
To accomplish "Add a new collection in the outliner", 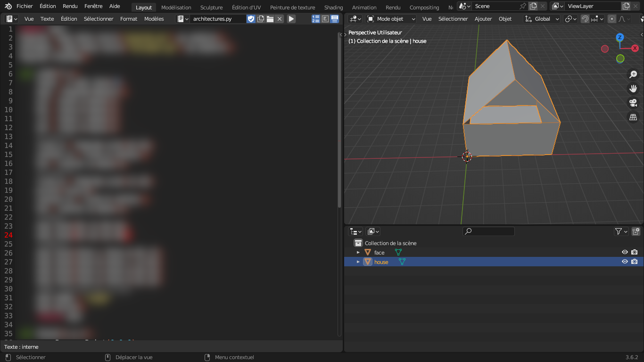I will click(x=636, y=231).
